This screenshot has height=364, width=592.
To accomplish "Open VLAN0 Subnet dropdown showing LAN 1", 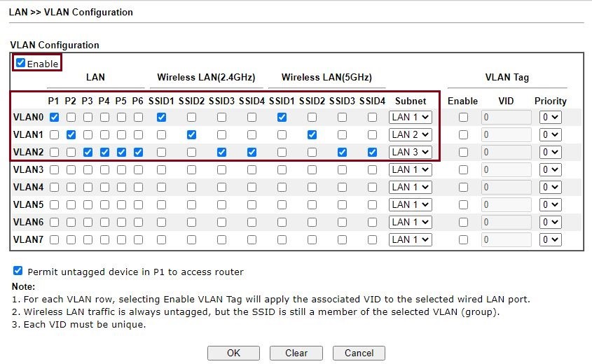I will 410,117.
